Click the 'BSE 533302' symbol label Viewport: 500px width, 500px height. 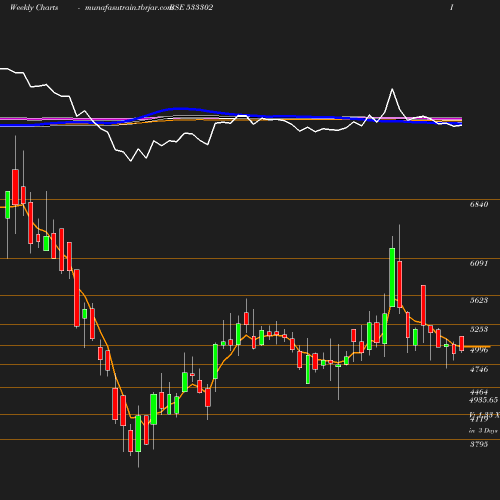tap(192, 7)
